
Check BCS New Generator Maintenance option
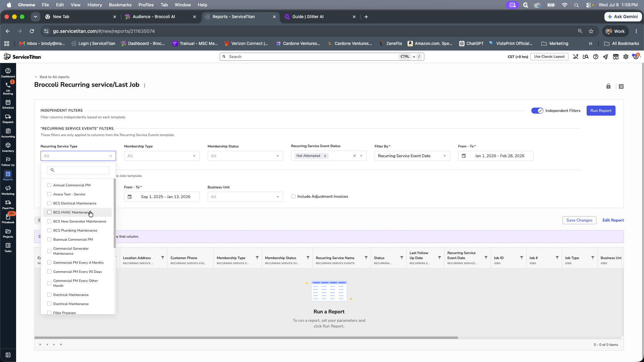(x=49, y=221)
